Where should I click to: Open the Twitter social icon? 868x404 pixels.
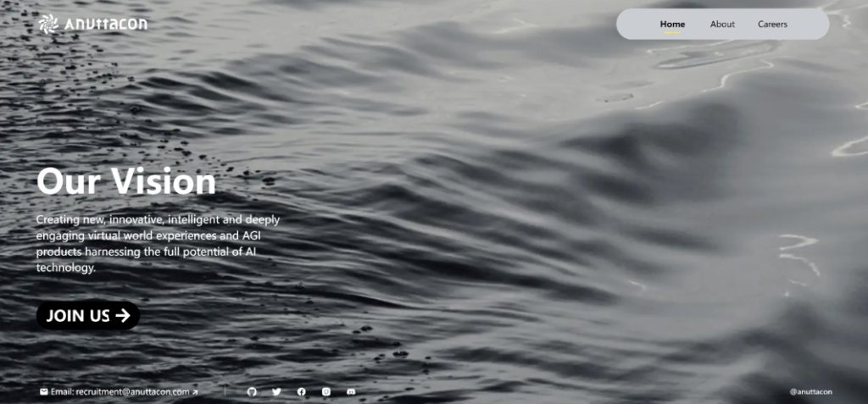coord(277,392)
